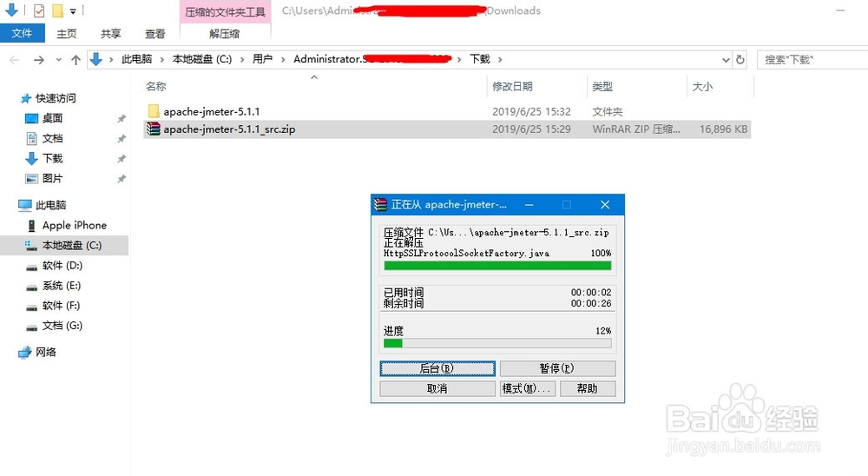This screenshot has height=476, width=868.
Task: Click 用户 in the address breadcrumb
Action: pos(262,59)
